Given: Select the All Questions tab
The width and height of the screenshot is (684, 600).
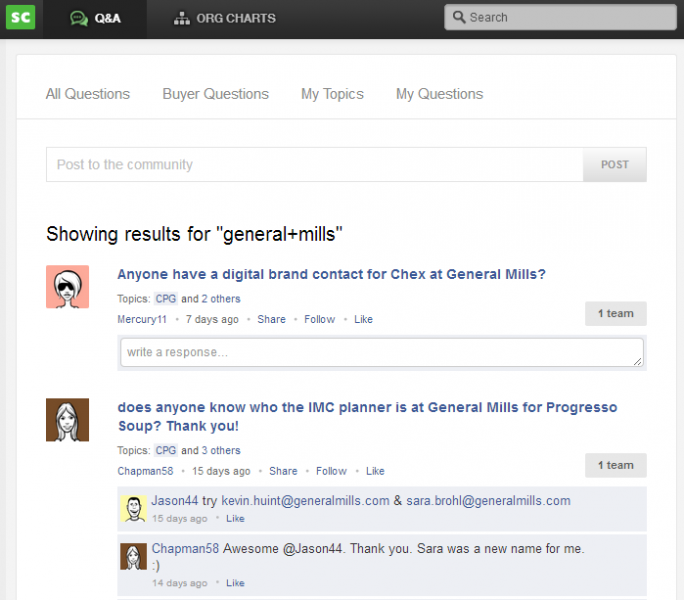Looking at the screenshot, I should point(88,94).
